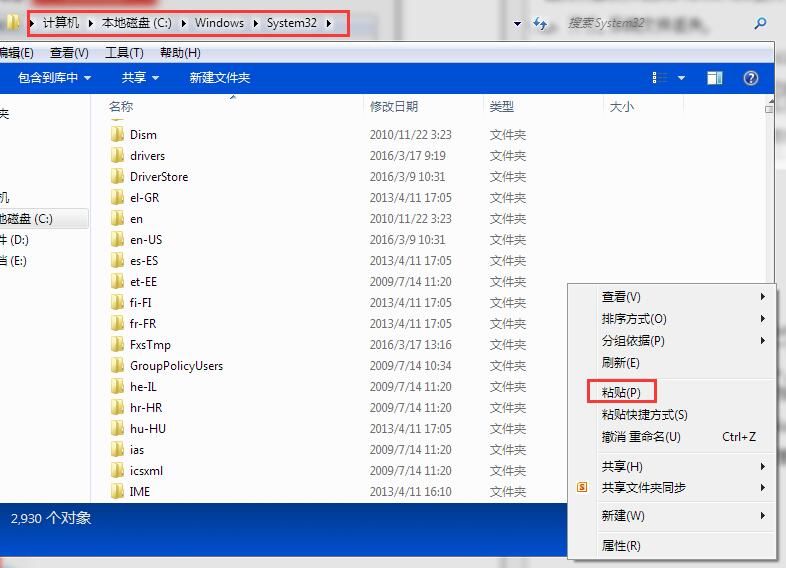Image resolution: width=786 pixels, height=568 pixels.
Task: Click the Windows breadcrumb segment
Action: click(x=219, y=23)
